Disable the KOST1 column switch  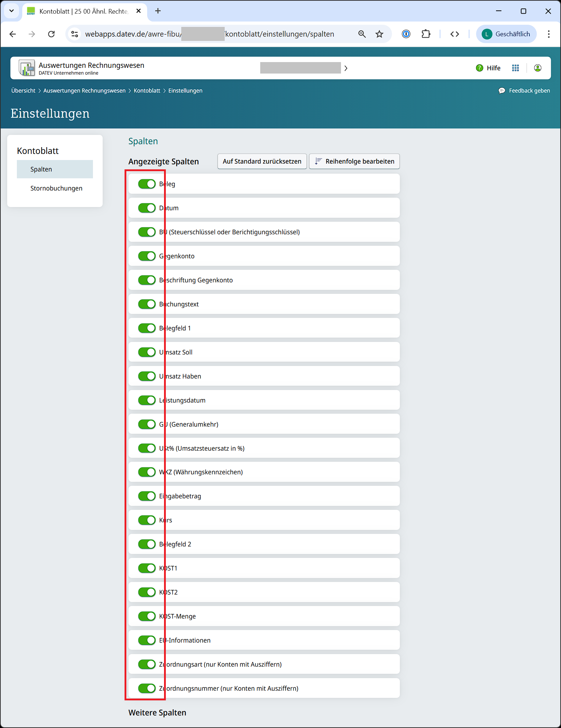tap(147, 568)
